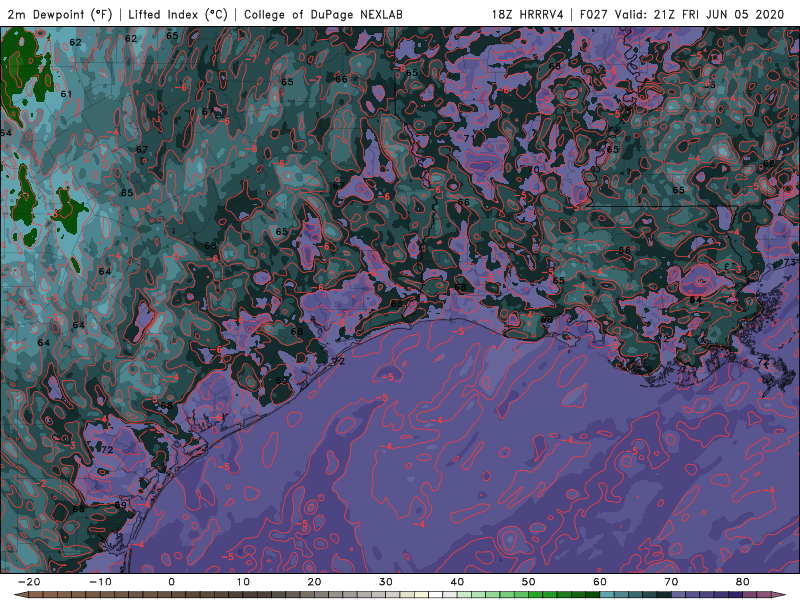Click the "73" dewpoint value on the map
Image resolution: width=800 pixels, height=600 pixels.
click(790, 262)
